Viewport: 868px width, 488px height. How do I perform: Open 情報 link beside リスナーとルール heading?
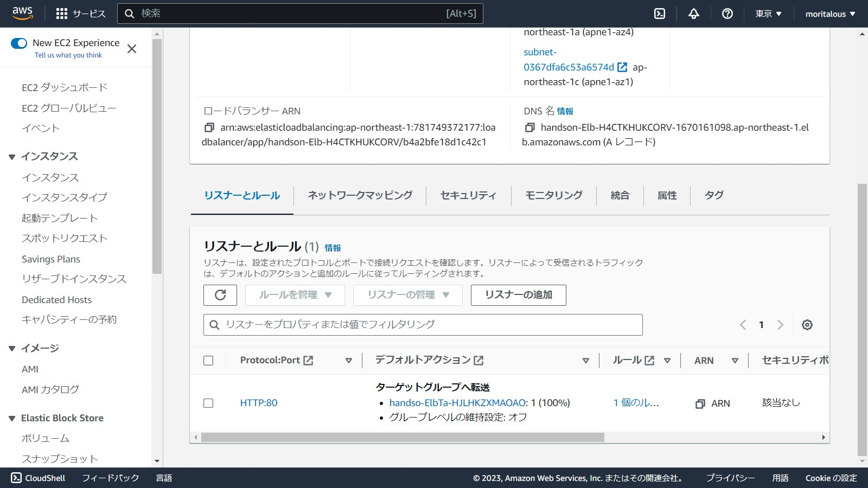pyautogui.click(x=333, y=248)
